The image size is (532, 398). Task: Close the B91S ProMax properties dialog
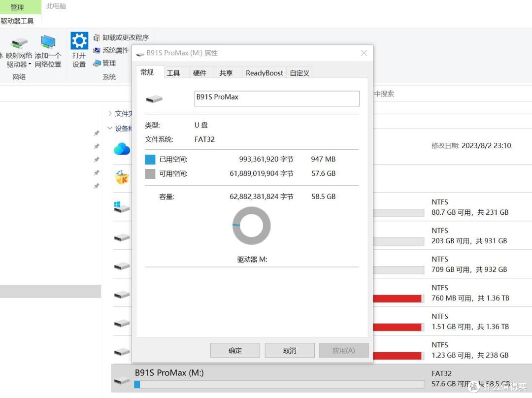click(364, 53)
